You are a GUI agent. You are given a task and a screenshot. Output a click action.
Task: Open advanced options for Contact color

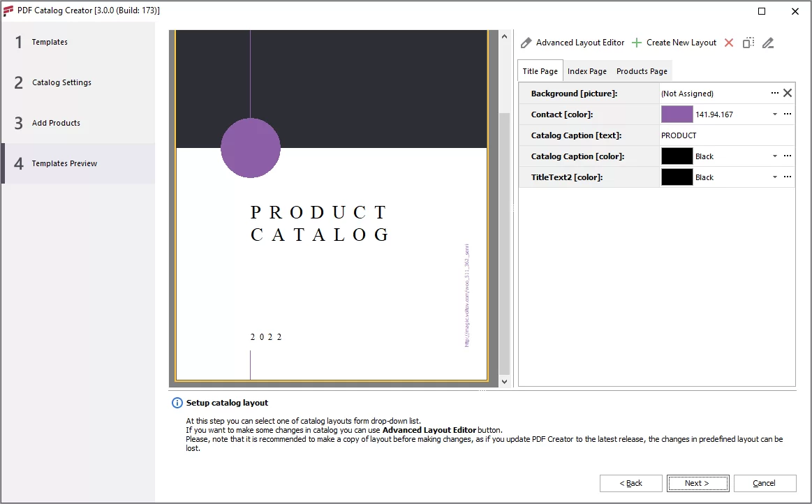tap(788, 114)
